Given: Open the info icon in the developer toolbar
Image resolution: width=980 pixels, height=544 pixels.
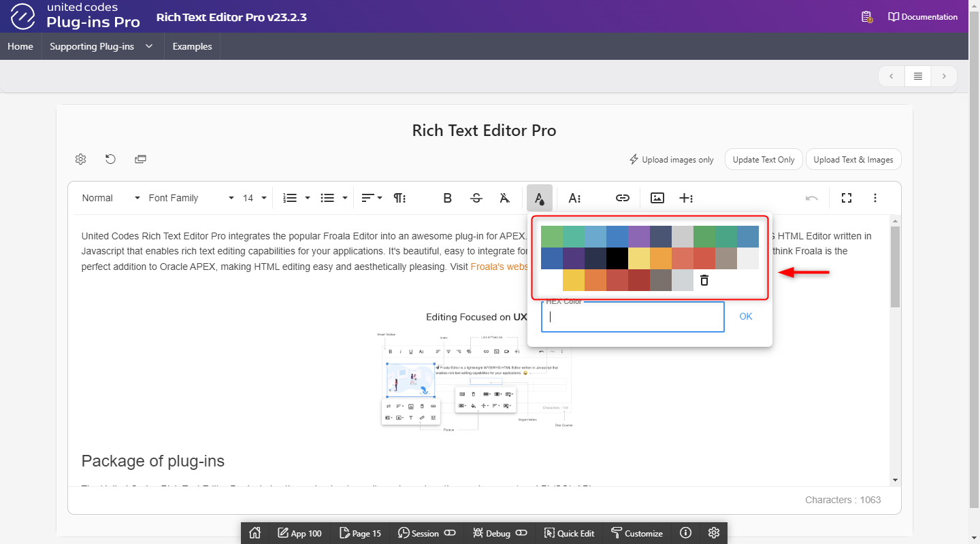Looking at the screenshot, I should click(686, 533).
